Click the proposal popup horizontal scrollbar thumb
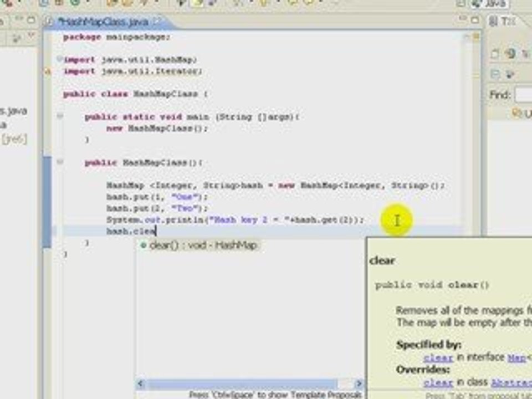The width and height of the screenshot is (532, 399). [242, 384]
